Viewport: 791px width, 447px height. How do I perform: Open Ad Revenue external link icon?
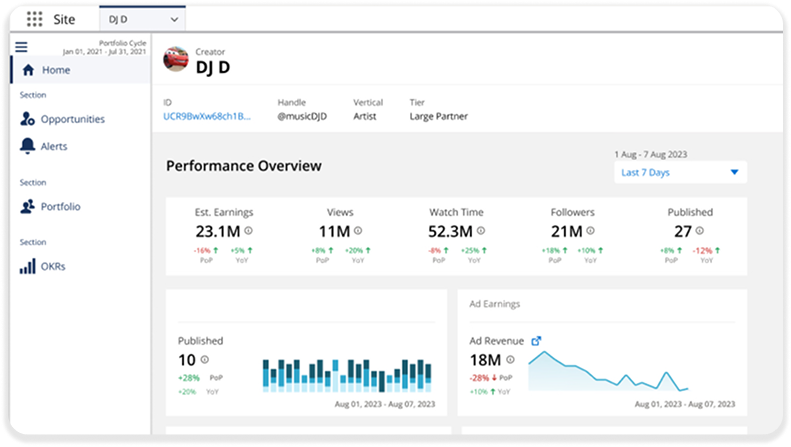(x=536, y=341)
